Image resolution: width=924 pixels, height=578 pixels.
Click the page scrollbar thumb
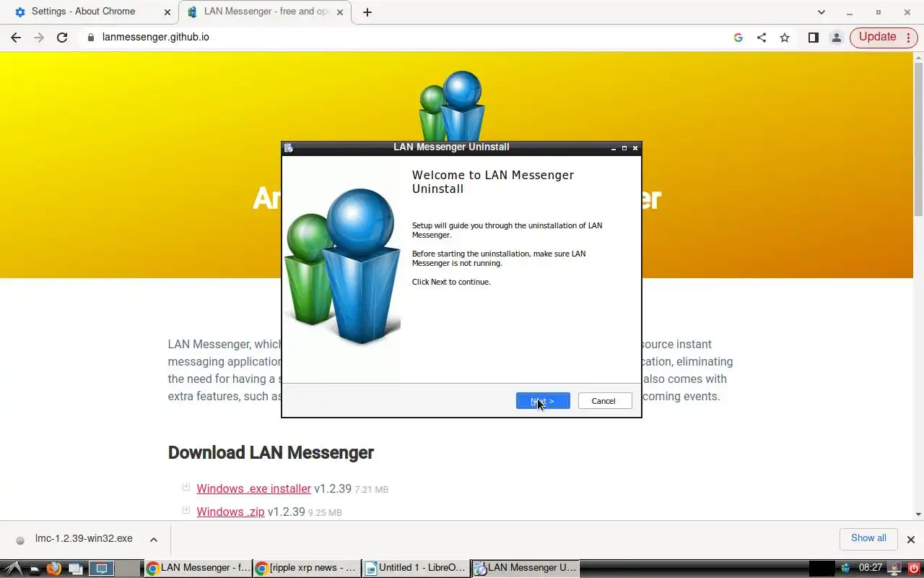(918, 139)
